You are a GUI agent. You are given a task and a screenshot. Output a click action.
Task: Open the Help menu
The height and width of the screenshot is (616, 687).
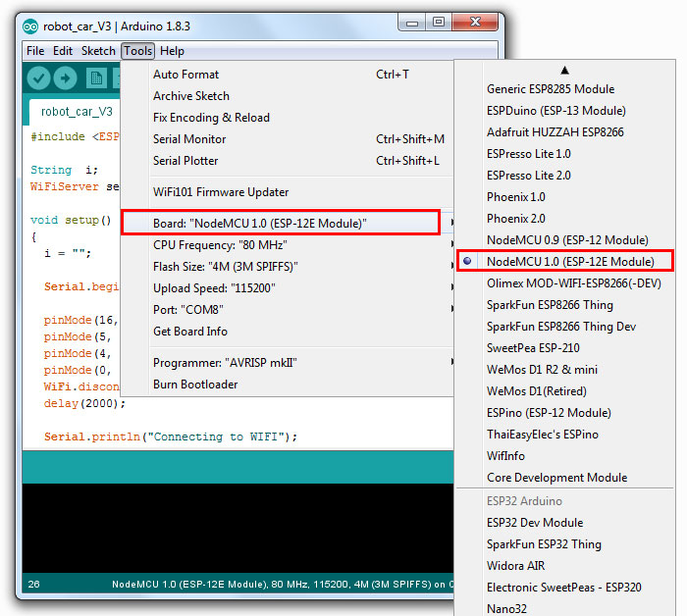(x=172, y=51)
